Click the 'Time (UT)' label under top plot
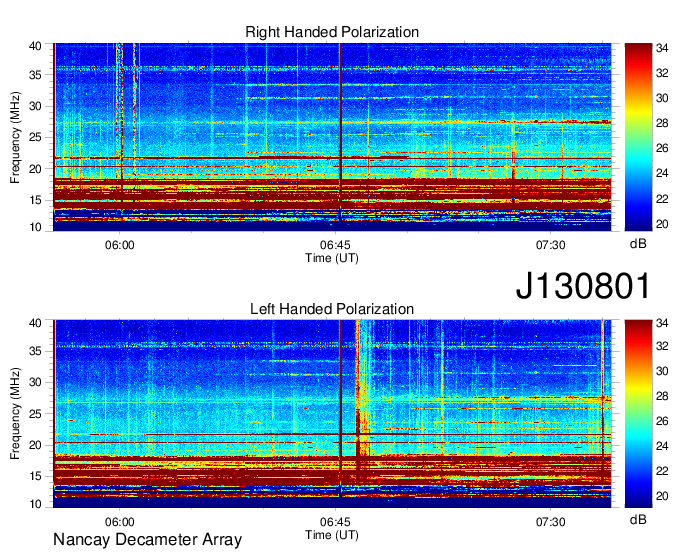This screenshot has width=680, height=552. [x=332, y=258]
